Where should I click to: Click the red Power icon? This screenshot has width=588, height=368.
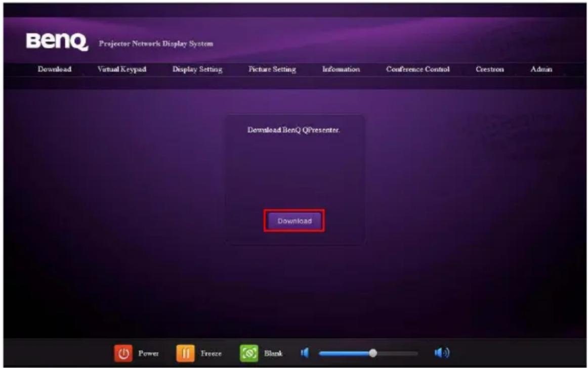pyautogui.click(x=123, y=353)
